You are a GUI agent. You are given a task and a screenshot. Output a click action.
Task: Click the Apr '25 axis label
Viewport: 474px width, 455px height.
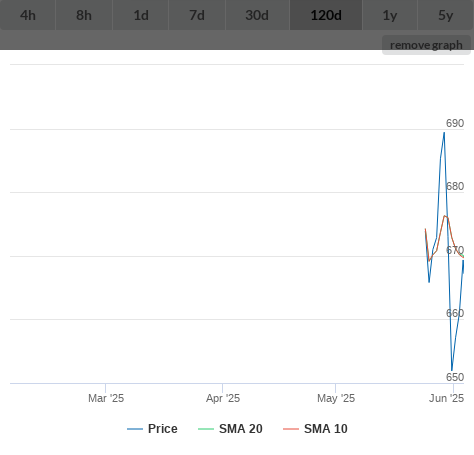[x=223, y=398]
